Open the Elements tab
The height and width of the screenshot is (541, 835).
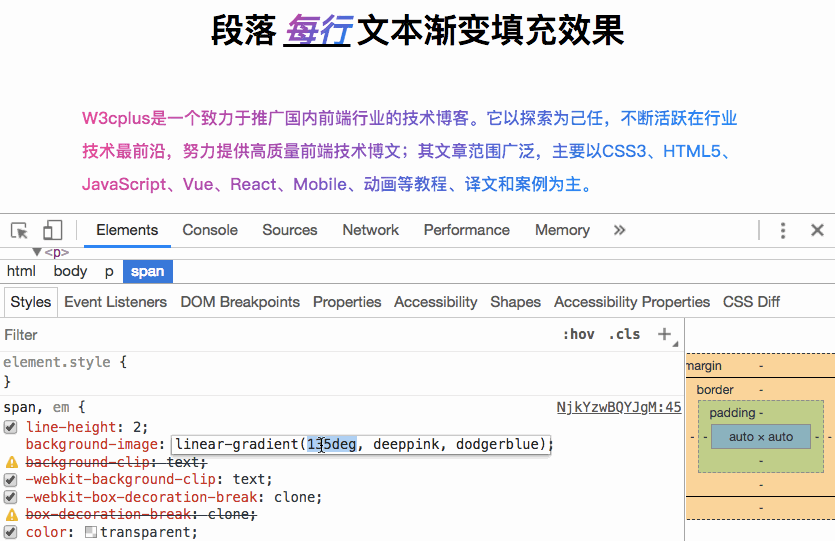point(127,230)
